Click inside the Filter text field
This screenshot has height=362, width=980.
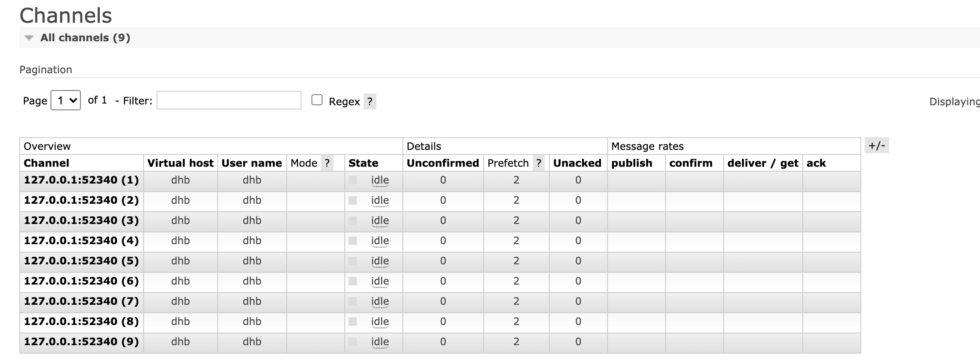pos(229,100)
